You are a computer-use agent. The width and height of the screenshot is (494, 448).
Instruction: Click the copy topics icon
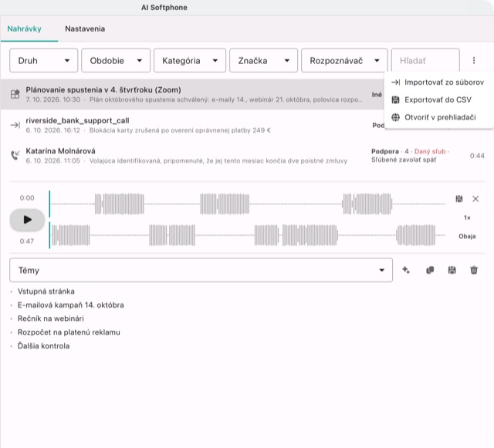(430, 270)
